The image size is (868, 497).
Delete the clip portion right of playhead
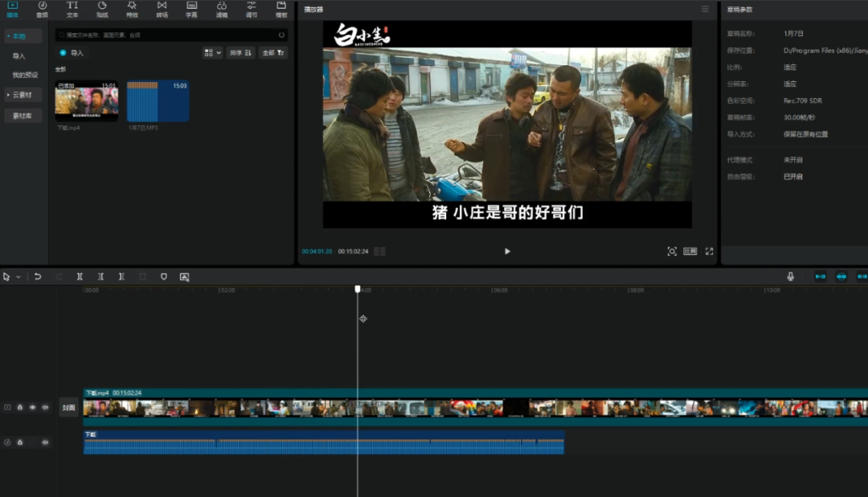point(122,277)
